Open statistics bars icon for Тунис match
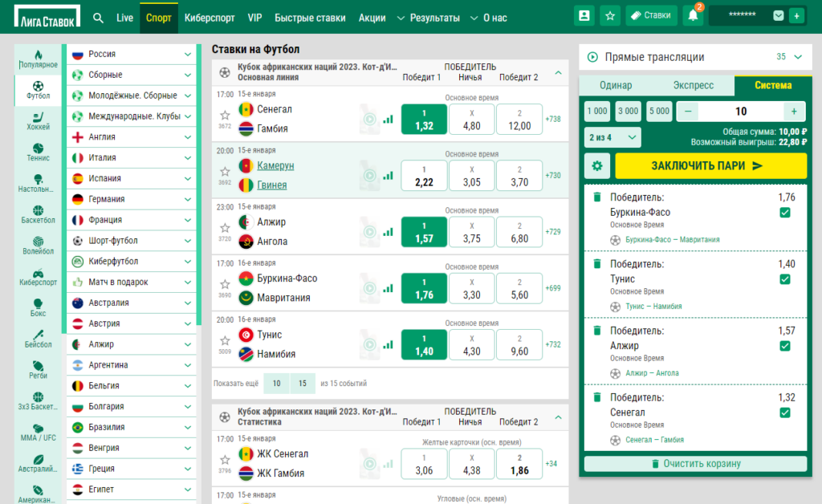Image resolution: width=822 pixels, height=504 pixels. coord(388,344)
